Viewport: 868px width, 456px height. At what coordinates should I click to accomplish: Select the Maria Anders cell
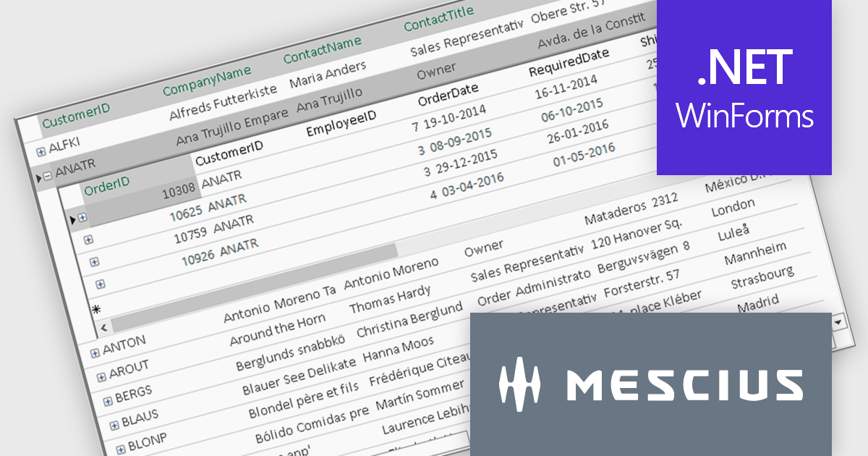click(x=328, y=75)
